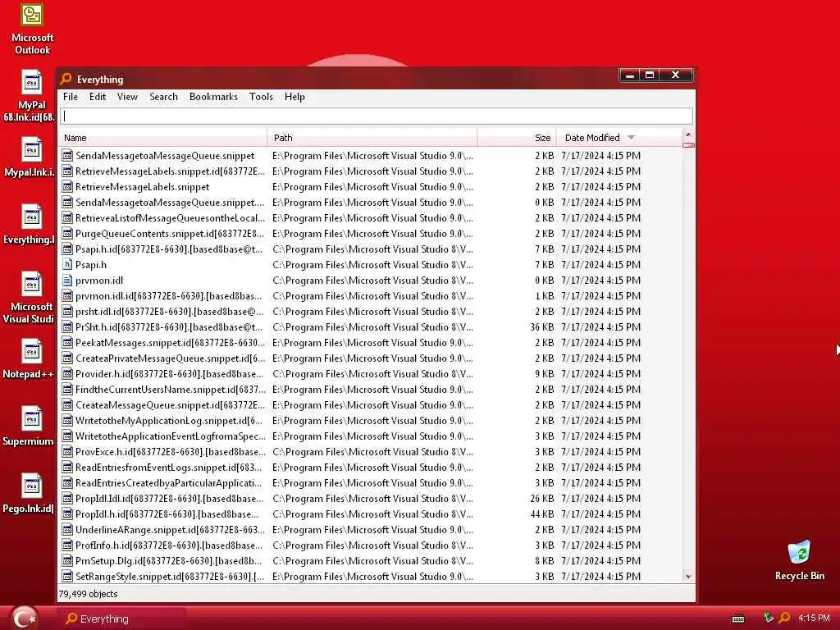Click the 44 KB size cell
The width and height of the screenshot is (840, 630).
click(x=541, y=514)
